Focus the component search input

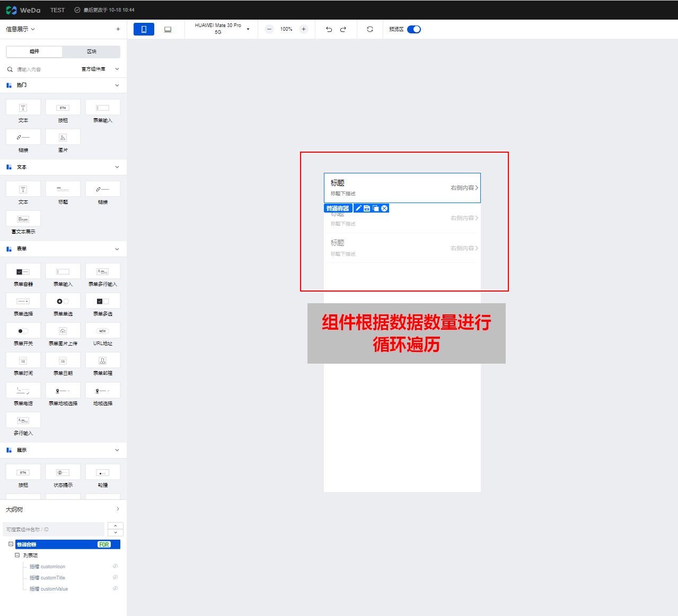point(42,69)
